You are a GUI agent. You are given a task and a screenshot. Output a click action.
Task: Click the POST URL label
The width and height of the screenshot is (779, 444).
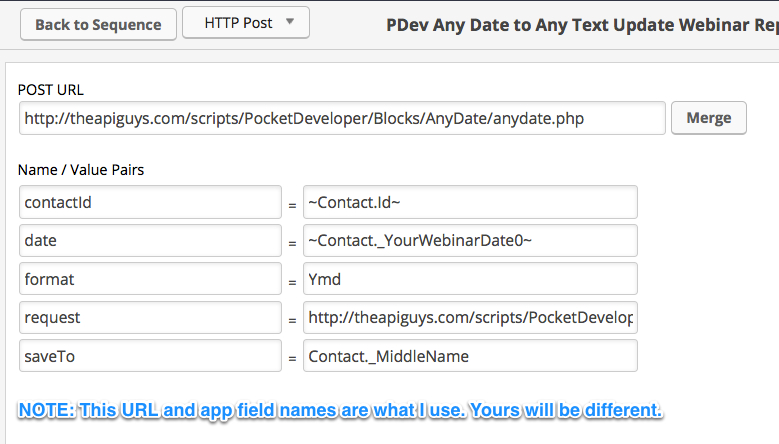point(51,90)
